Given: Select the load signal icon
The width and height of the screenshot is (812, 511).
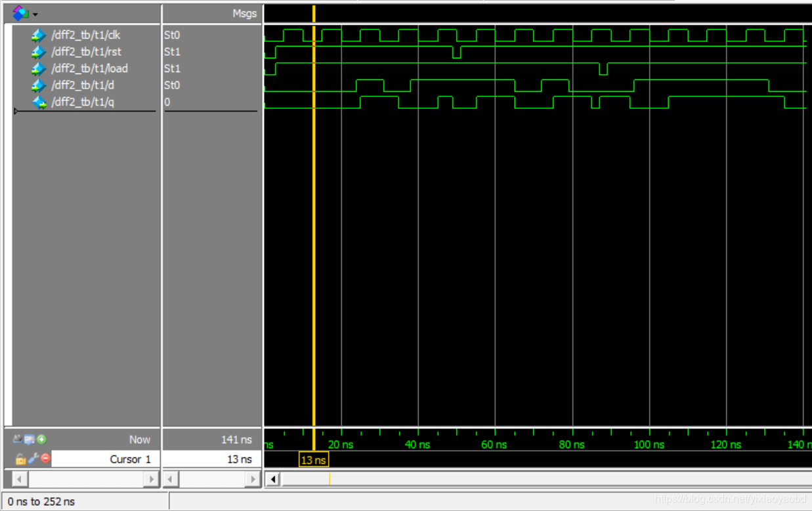Looking at the screenshot, I should pyautogui.click(x=39, y=68).
